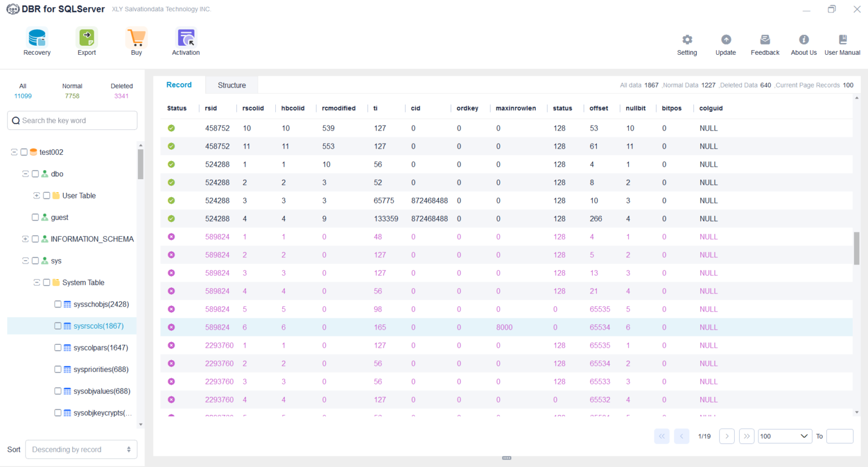Open the Recovery tool
868x467 pixels.
[x=37, y=41]
